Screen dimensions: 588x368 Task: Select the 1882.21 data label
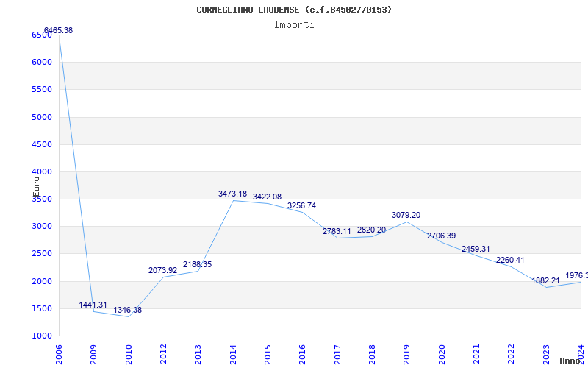point(545,280)
